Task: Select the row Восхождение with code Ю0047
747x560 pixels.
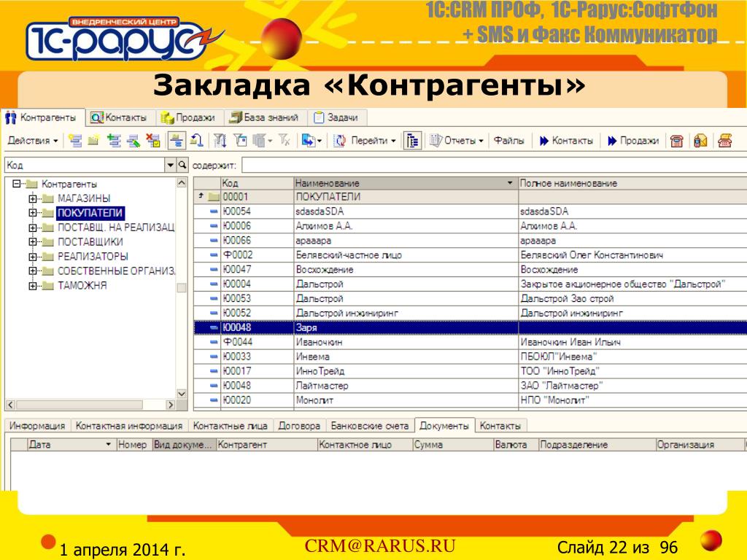Action: click(x=471, y=270)
